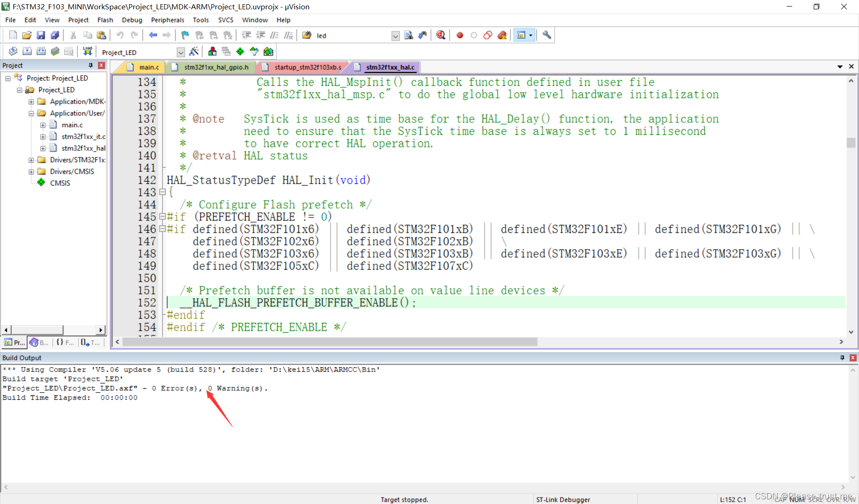The image size is (859, 504).
Task: Open the window view dropdown arrow
Action: (x=531, y=35)
